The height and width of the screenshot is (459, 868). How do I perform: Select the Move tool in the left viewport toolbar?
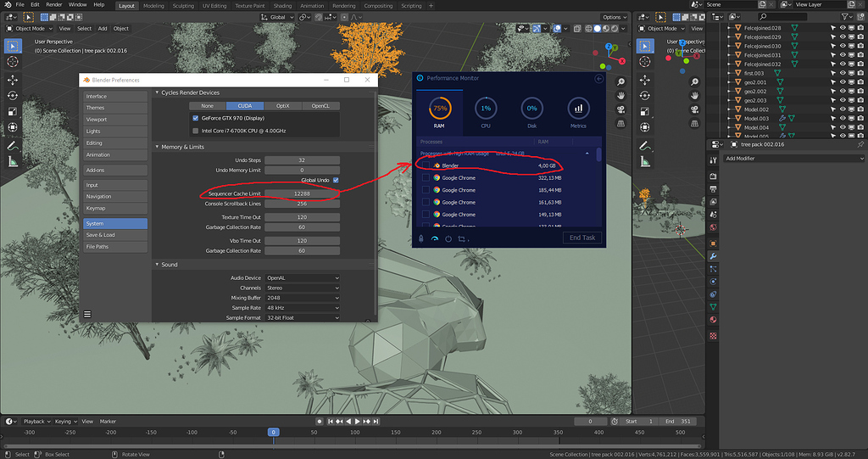click(x=12, y=80)
